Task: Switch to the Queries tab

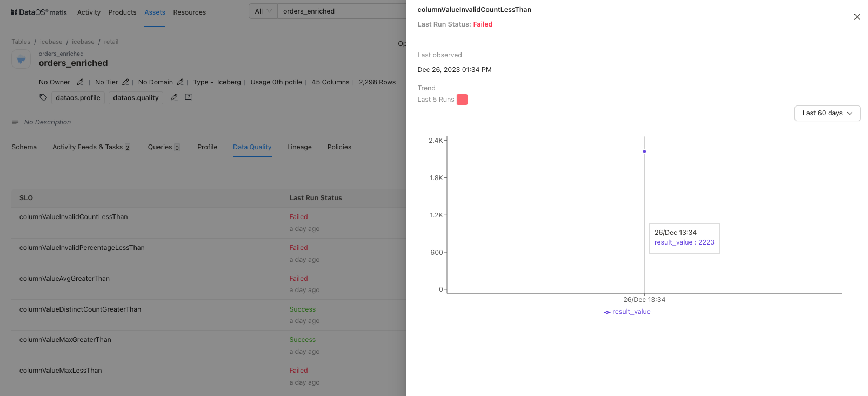Action: point(164,147)
